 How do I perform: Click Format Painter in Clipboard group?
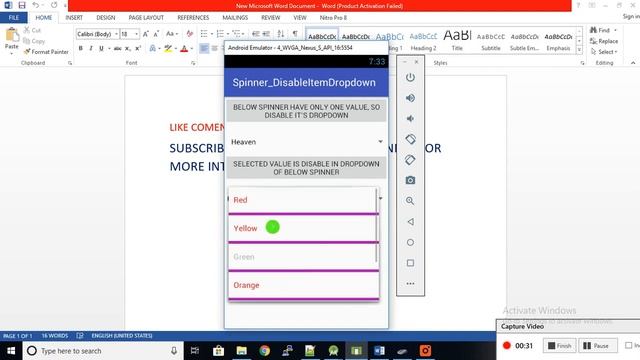coord(46,52)
